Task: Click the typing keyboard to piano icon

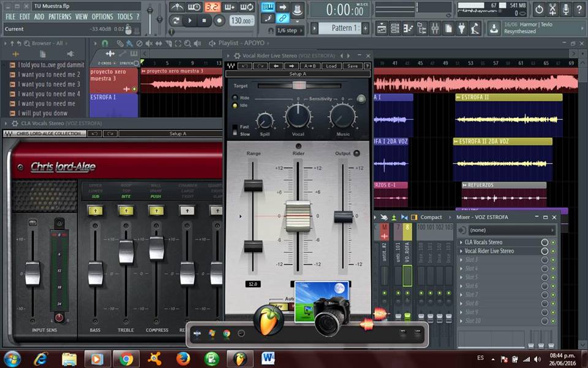Action: (x=268, y=7)
